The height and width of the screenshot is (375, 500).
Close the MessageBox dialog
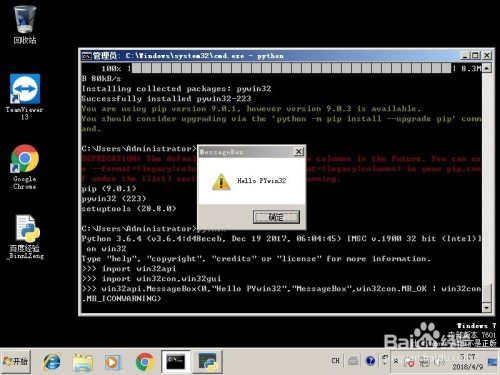click(x=299, y=152)
